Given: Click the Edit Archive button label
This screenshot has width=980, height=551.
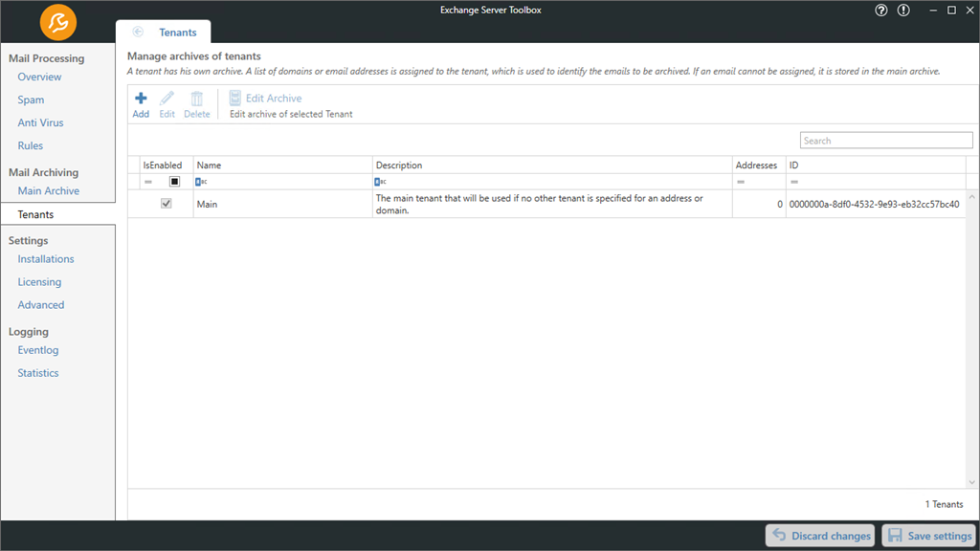Looking at the screenshot, I should click(274, 99).
